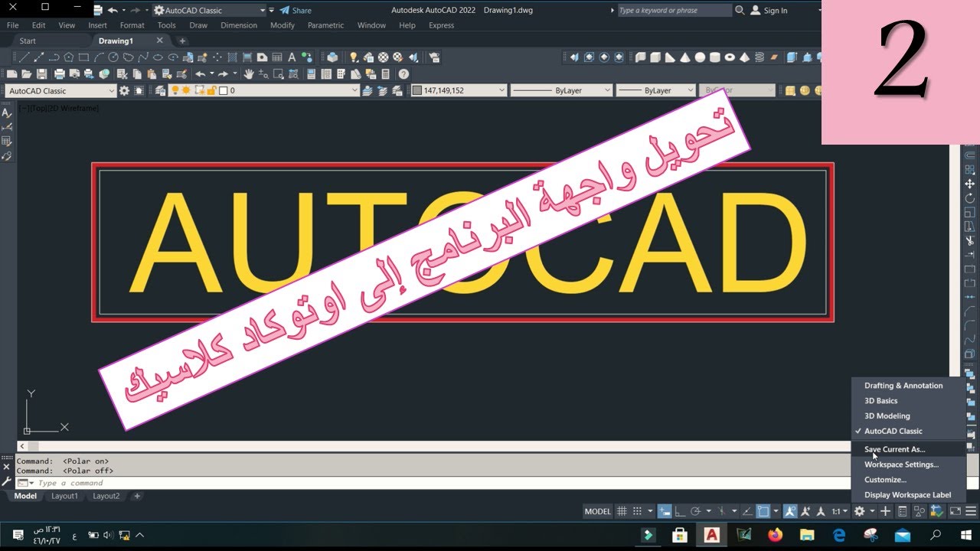980x551 pixels.
Task: Open the first ByLayer linetype dropdown
Action: 607,90
